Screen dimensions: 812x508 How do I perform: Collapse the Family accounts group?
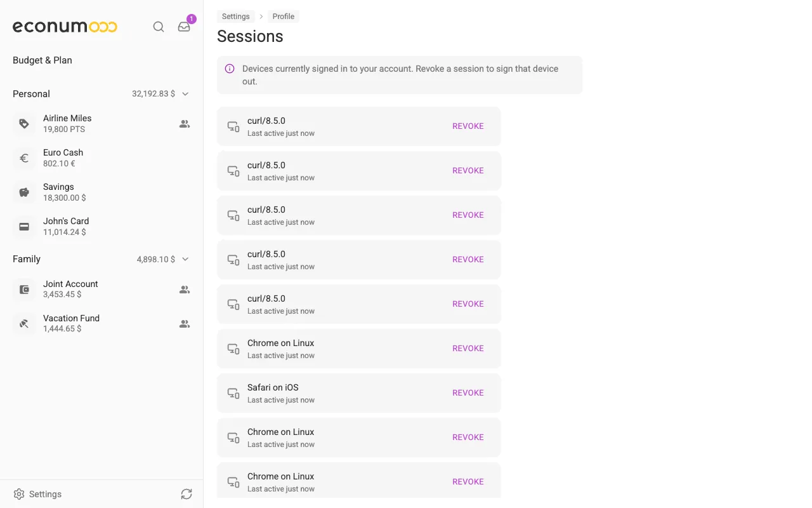pos(185,259)
